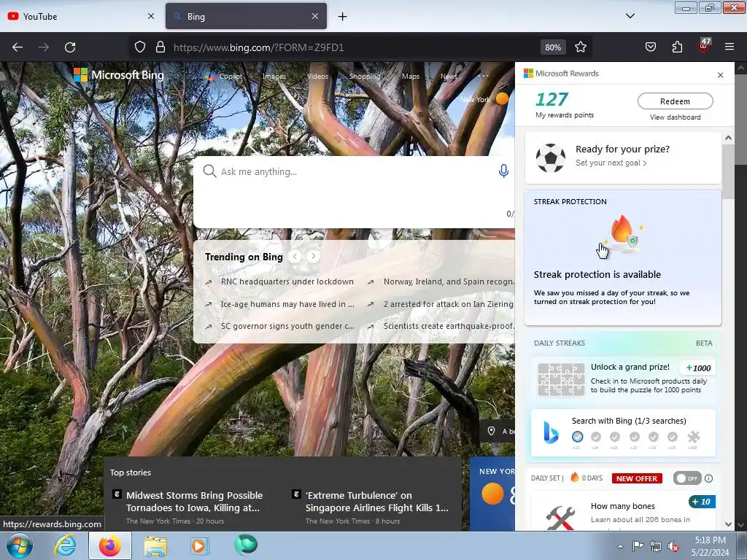
Task: Click the soccer ball prize icon
Action: (x=550, y=158)
